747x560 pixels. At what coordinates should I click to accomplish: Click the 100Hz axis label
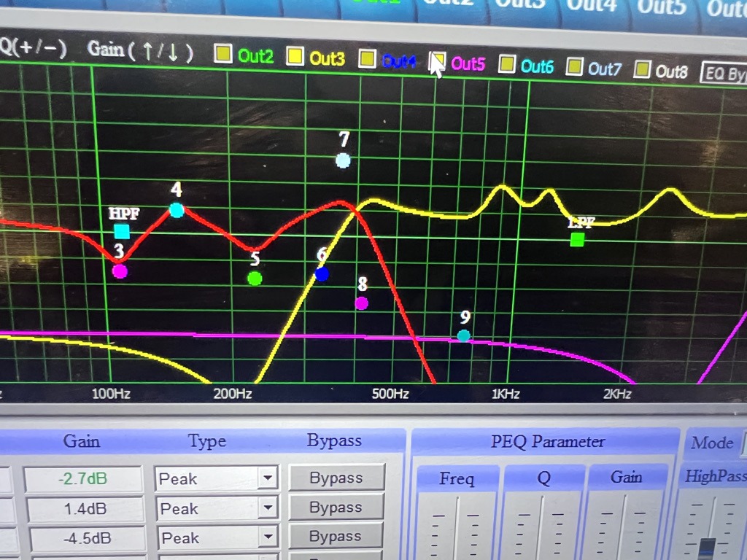coord(111,394)
